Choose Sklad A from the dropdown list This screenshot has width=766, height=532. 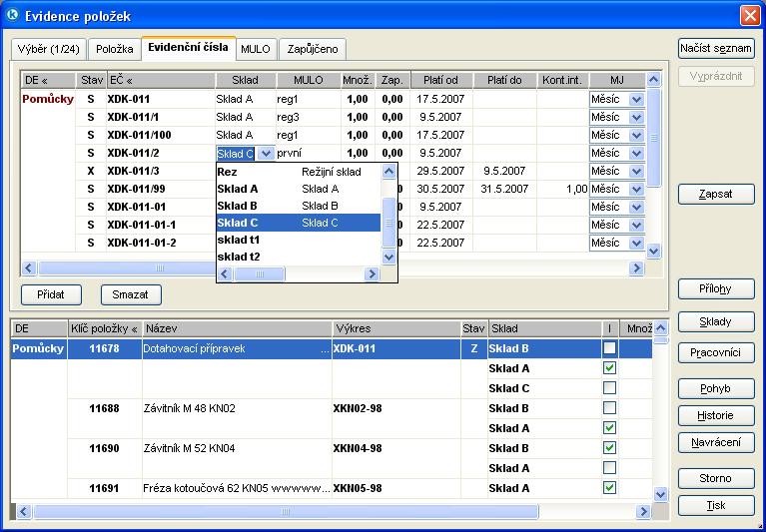click(x=299, y=189)
